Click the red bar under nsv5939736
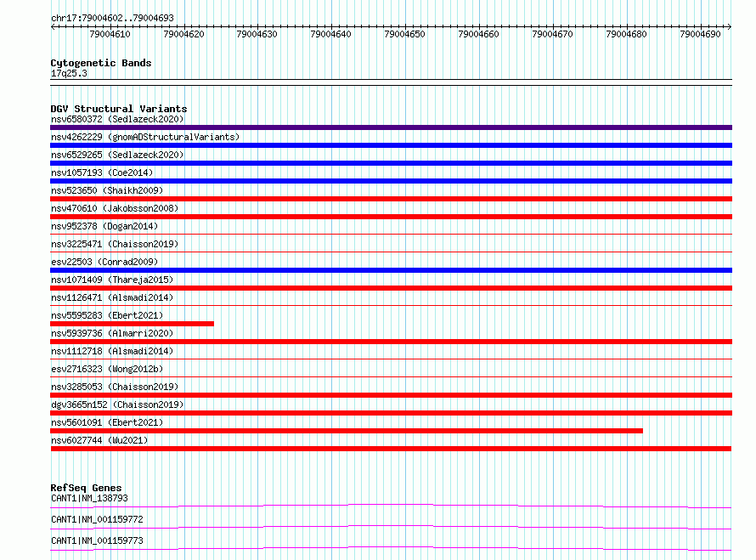756x560 pixels. pyautogui.click(x=391, y=342)
